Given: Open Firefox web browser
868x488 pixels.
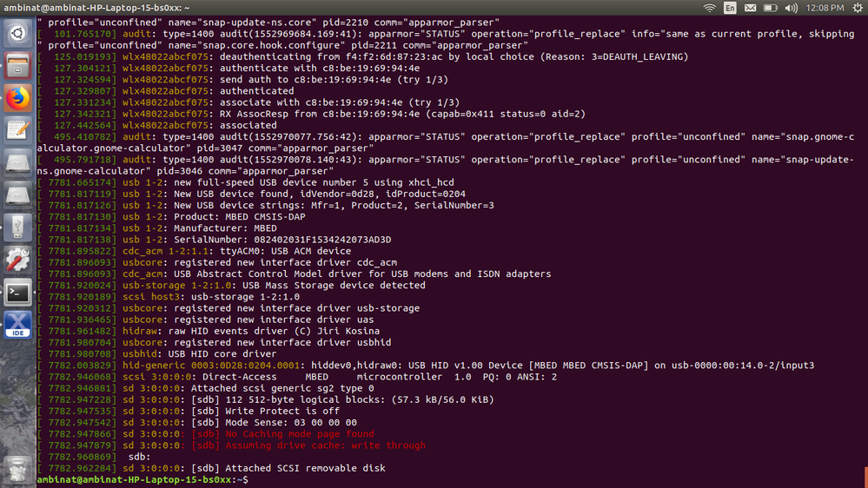Looking at the screenshot, I should (17, 98).
